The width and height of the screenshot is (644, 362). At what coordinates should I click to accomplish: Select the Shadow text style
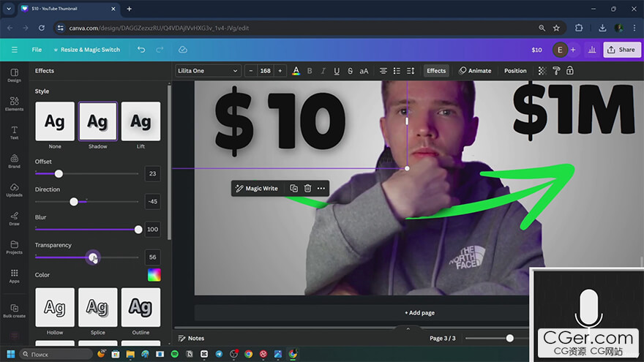[98, 121]
